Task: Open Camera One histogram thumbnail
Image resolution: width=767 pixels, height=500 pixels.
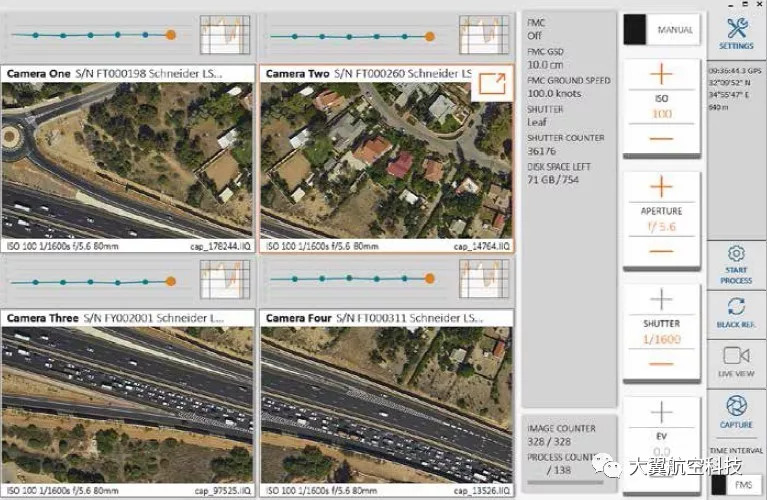Action: [224, 34]
